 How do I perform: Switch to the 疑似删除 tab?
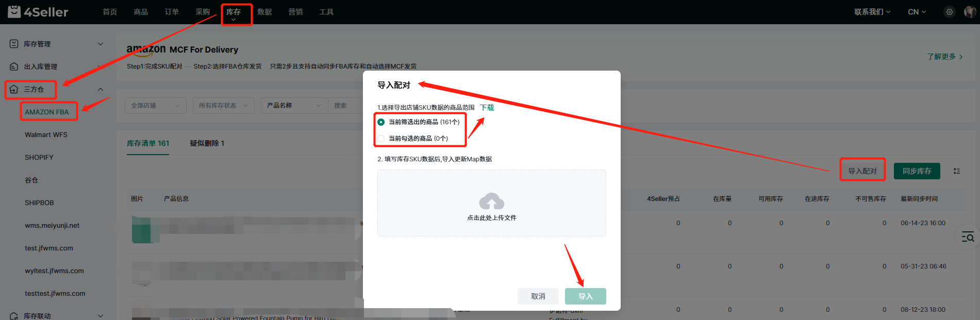207,143
